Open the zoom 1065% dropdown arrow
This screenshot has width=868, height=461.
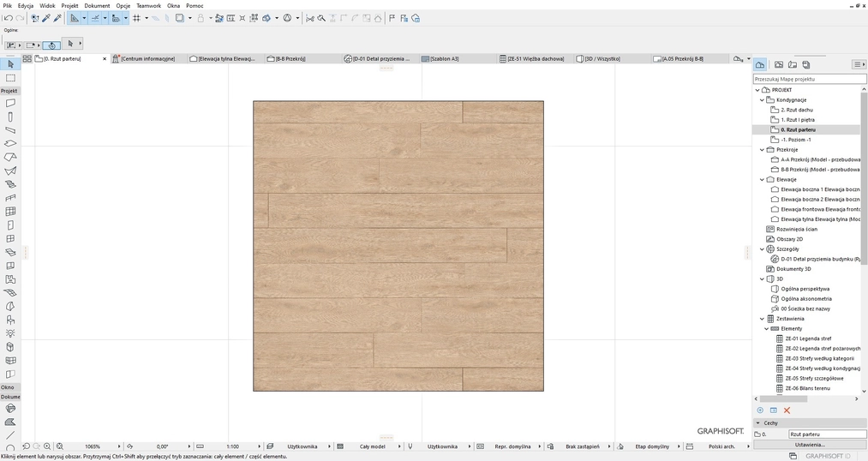(x=118, y=446)
